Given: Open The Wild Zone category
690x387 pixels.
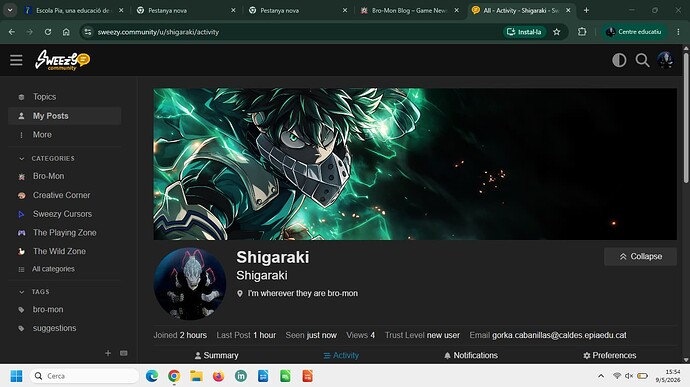Looking at the screenshot, I should (59, 251).
